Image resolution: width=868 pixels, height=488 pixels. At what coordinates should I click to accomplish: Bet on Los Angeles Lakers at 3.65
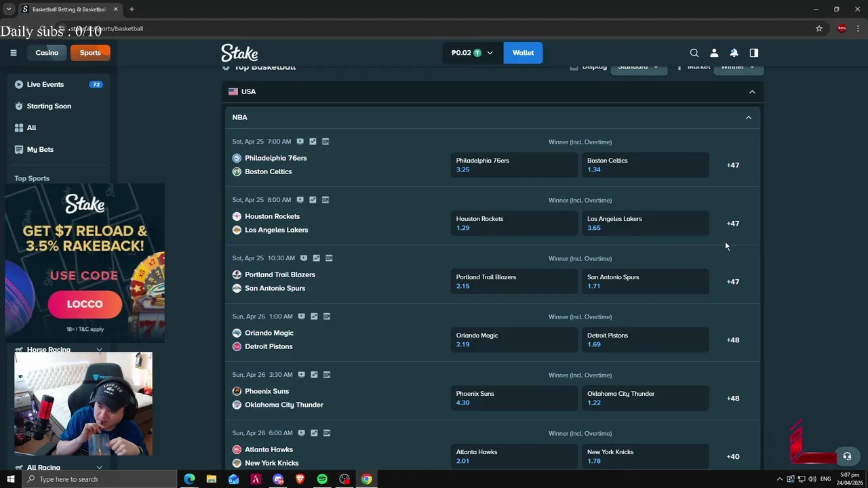click(x=645, y=223)
